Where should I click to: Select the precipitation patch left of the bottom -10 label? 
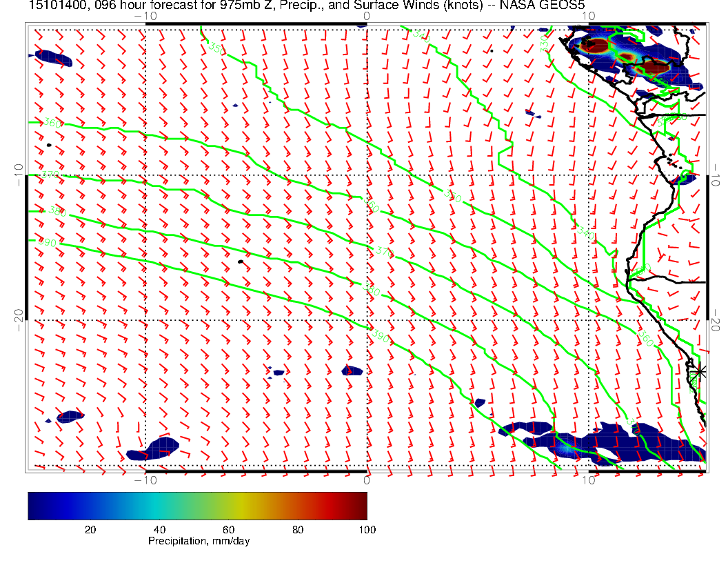pos(153,448)
